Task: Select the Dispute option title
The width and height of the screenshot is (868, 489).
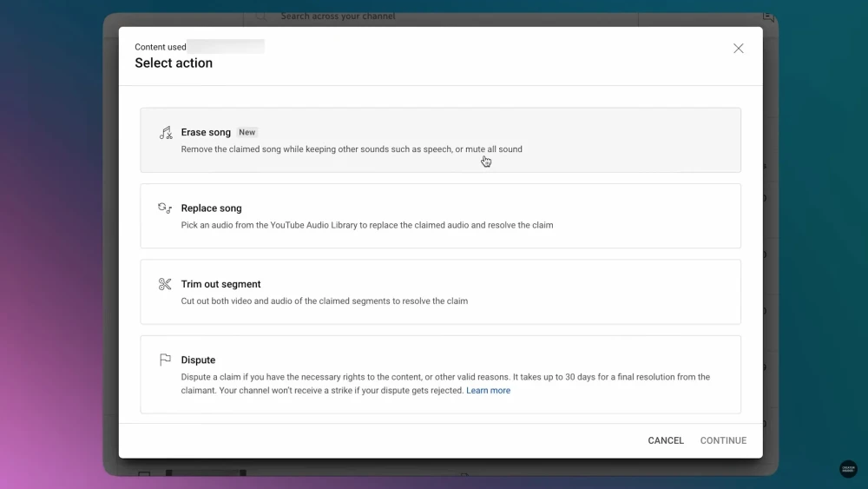Action: pyautogui.click(x=198, y=360)
